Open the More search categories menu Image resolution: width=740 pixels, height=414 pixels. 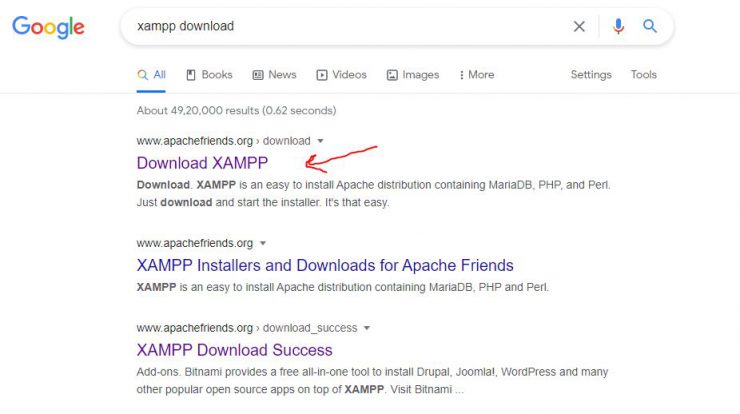point(477,75)
